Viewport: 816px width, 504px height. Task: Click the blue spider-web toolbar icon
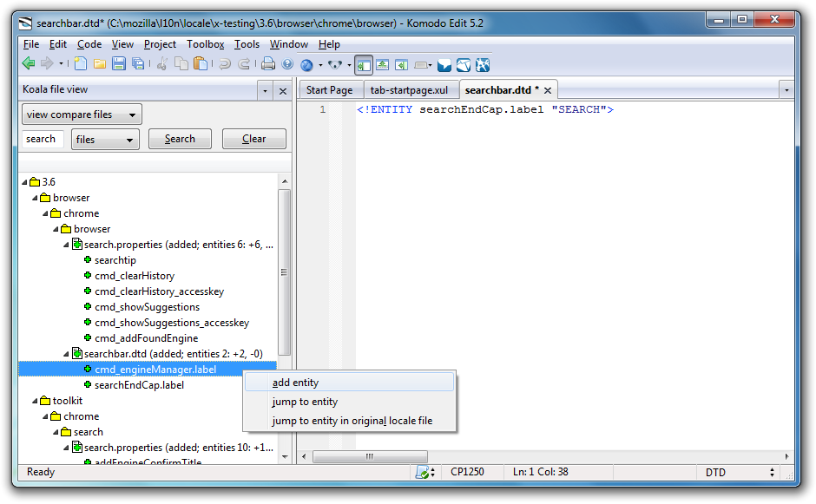(483, 65)
